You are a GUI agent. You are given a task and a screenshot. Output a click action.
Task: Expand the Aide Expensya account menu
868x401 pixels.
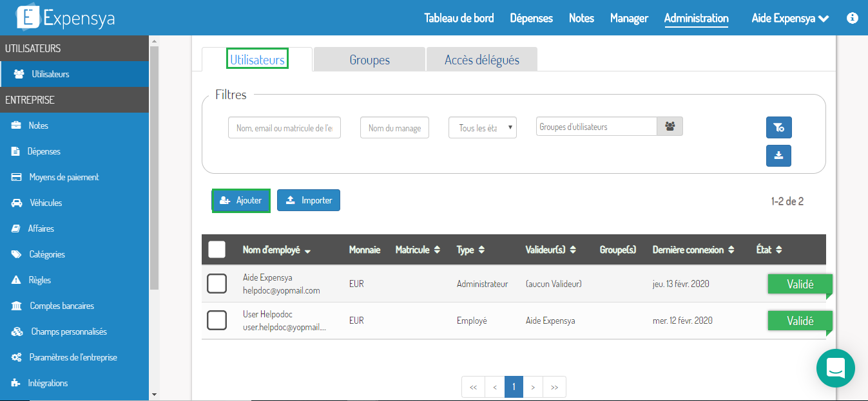point(790,18)
